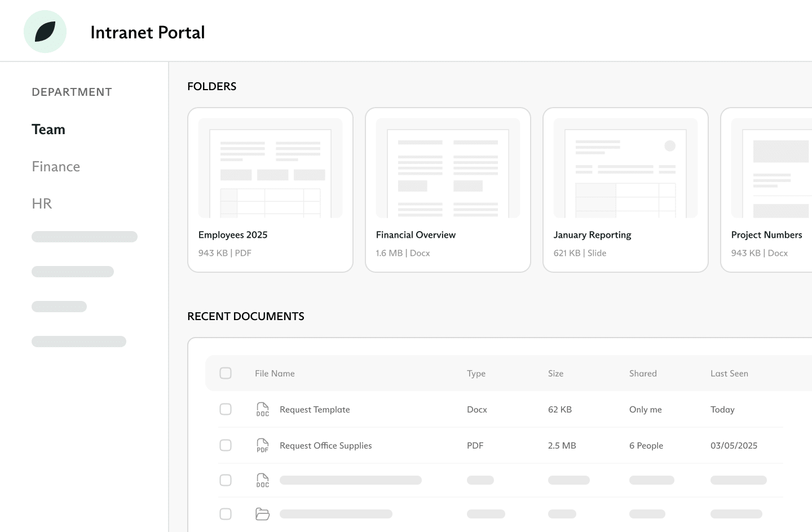Click the DOC icon beside Request Template
The height and width of the screenshot is (532, 812).
point(262,409)
